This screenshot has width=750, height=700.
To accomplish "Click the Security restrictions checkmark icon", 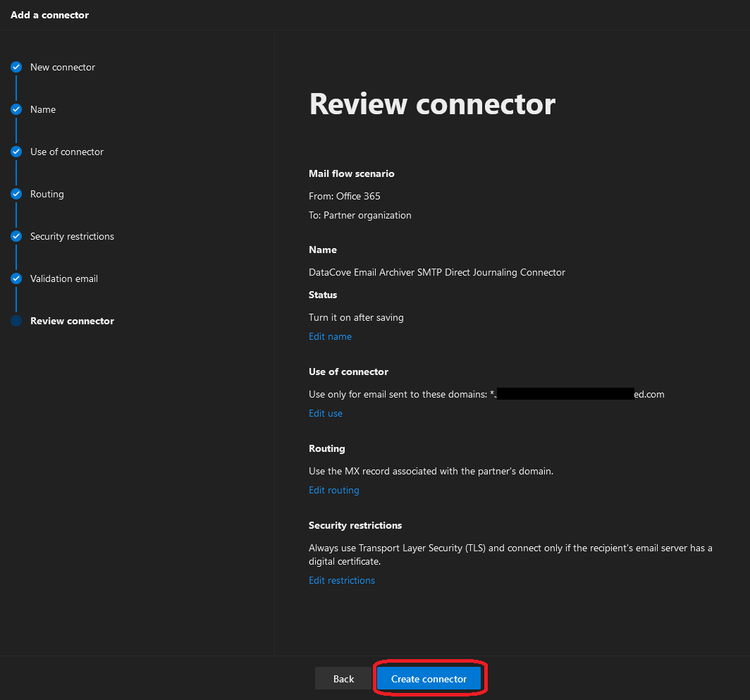I will (16, 236).
